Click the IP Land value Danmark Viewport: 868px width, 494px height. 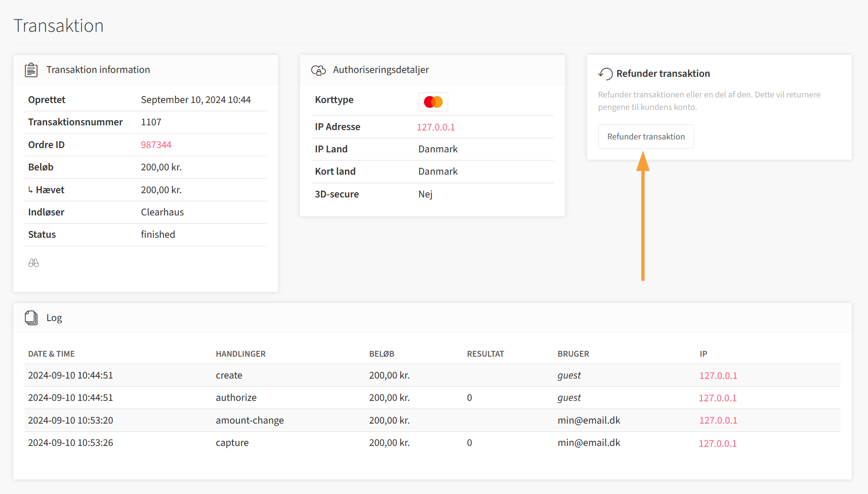tap(438, 149)
